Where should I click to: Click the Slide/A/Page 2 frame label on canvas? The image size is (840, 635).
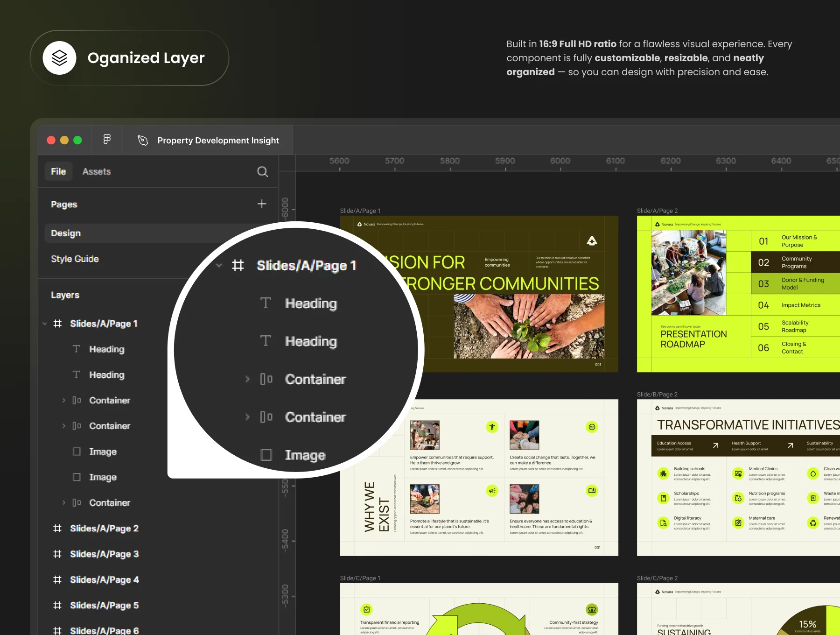pos(657,211)
